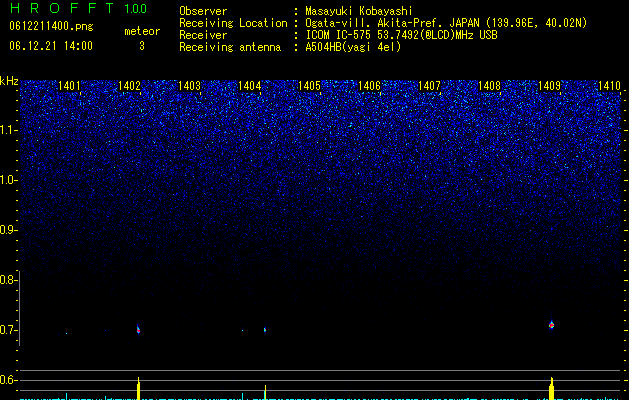The image size is (629, 400).
Task: Select the bright meteor echo near 1409
Action: tap(551, 325)
